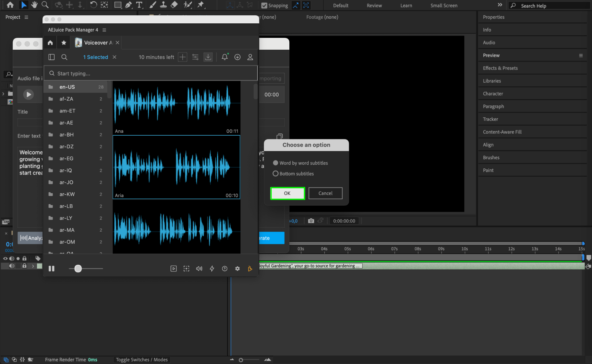The image size is (592, 364).
Task: Click the Analyze button in Voiceover window
Action: pyautogui.click(x=31, y=238)
